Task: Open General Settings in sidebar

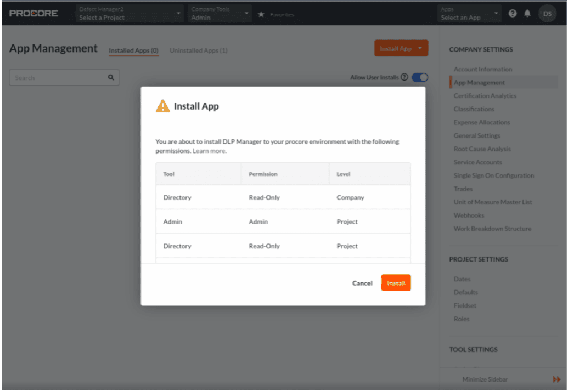Action: [477, 136]
